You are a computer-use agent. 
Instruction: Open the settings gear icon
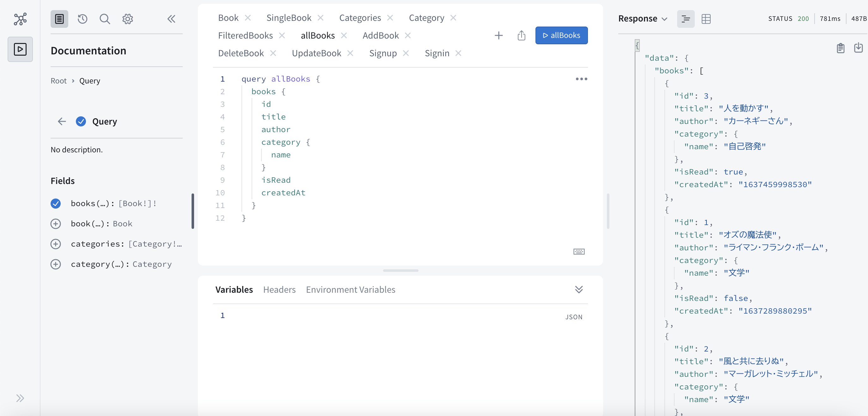pyautogui.click(x=127, y=19)
